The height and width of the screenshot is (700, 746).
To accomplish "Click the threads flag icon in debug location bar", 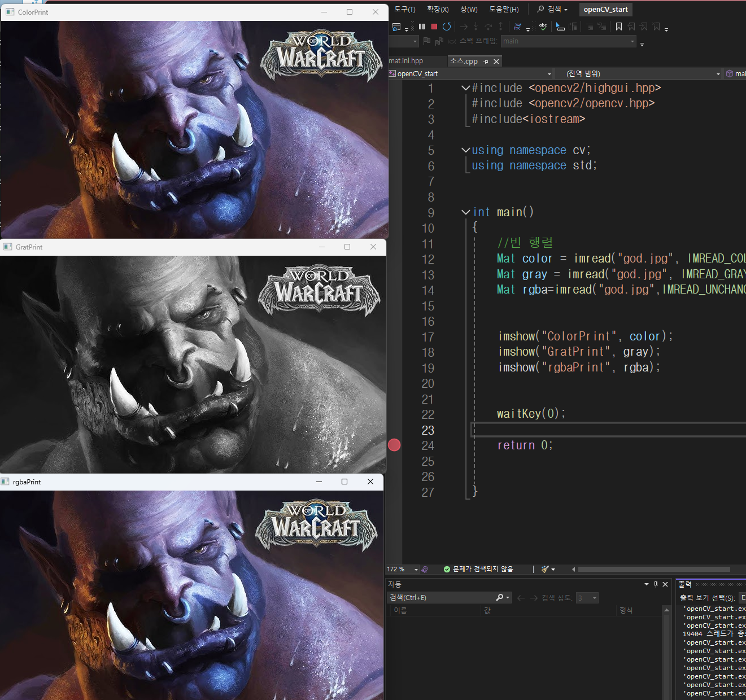I will [x=439, y=41].
